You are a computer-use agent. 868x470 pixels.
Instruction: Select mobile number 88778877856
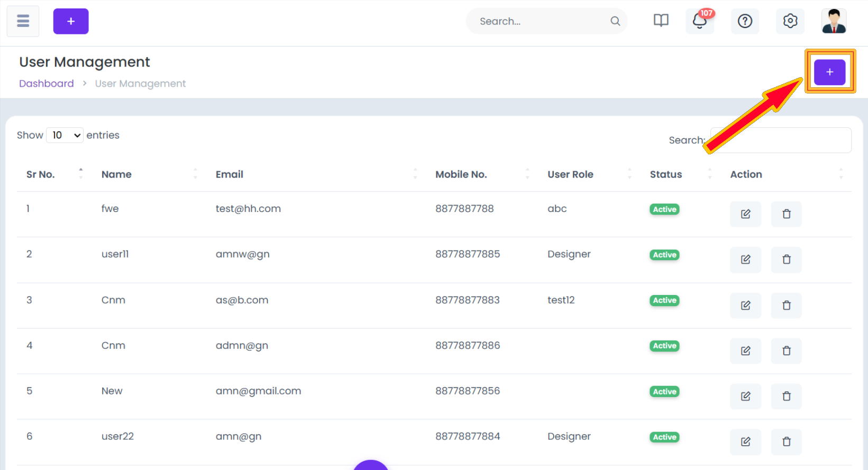click(468, 391)
